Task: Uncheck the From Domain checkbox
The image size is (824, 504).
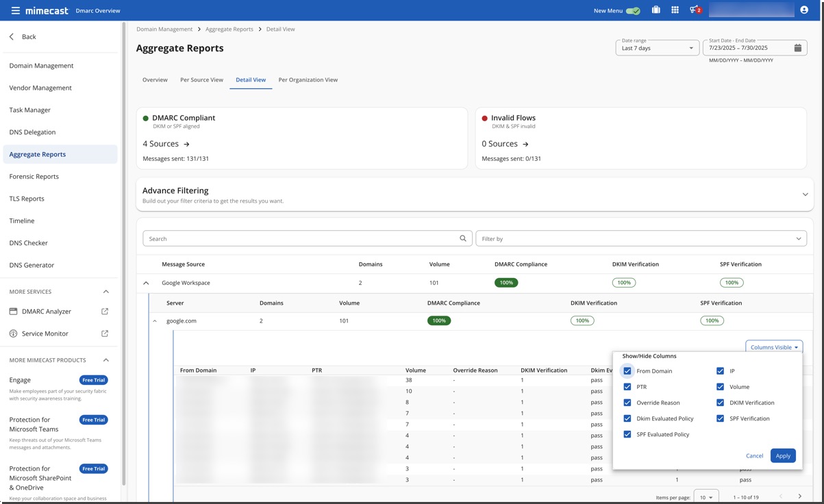Action: 627,371
